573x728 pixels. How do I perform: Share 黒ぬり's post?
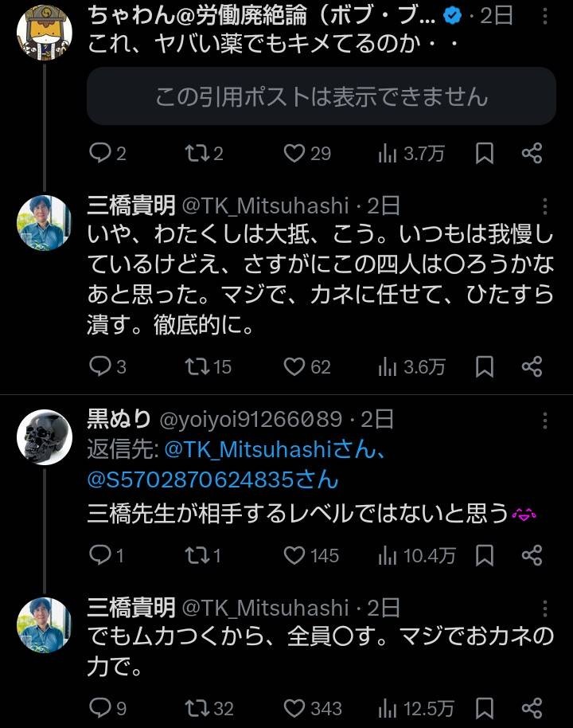(x=532, y=554)
